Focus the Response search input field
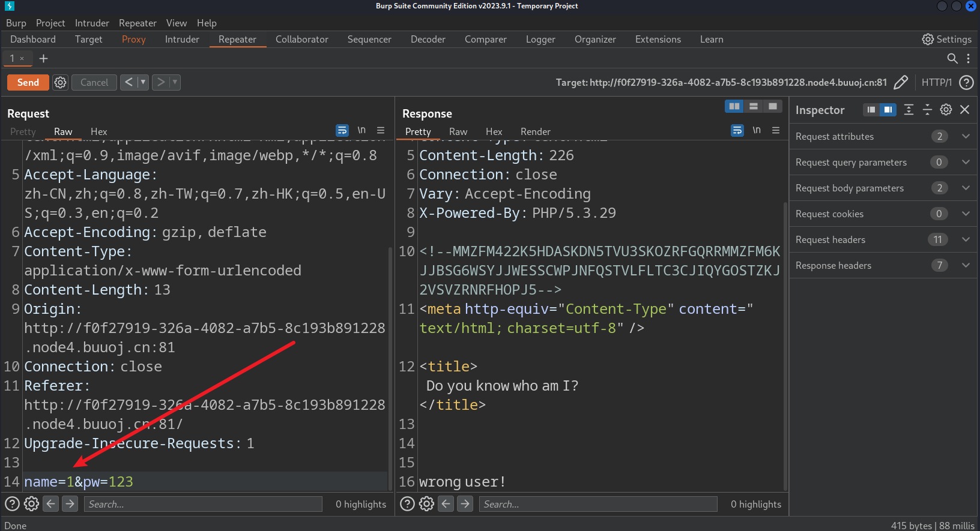980x531 pixels. click(598, 504)
